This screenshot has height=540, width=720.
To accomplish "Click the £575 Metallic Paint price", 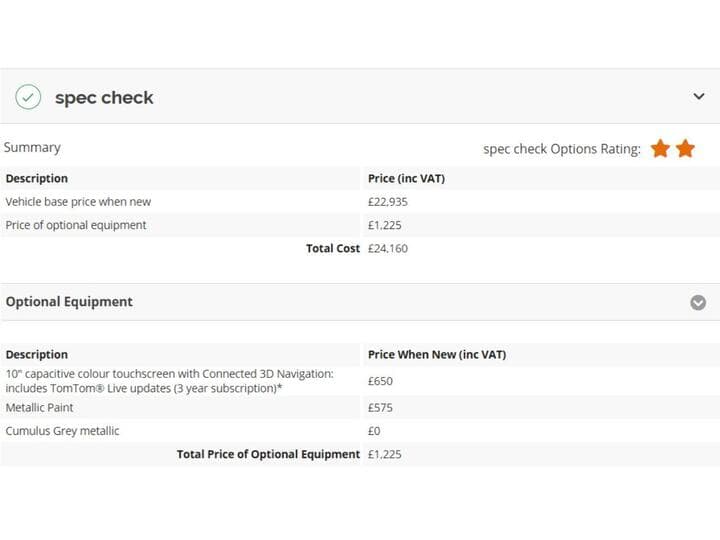I will pyautogui.click(x=380, y=408).
